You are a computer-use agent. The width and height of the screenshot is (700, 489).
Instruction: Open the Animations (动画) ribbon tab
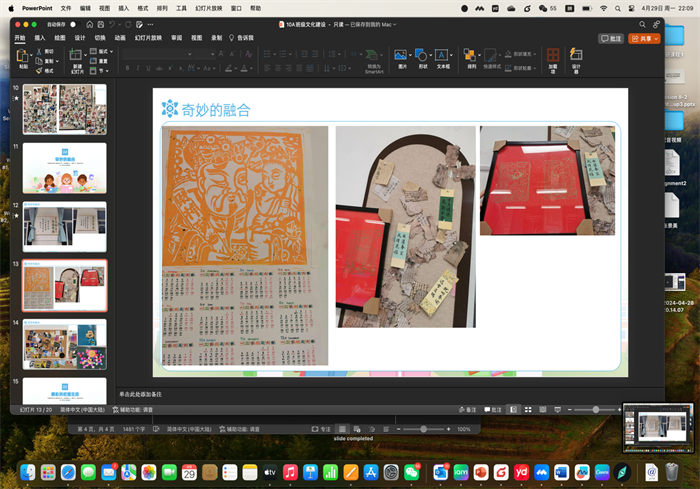coord(120,38)
